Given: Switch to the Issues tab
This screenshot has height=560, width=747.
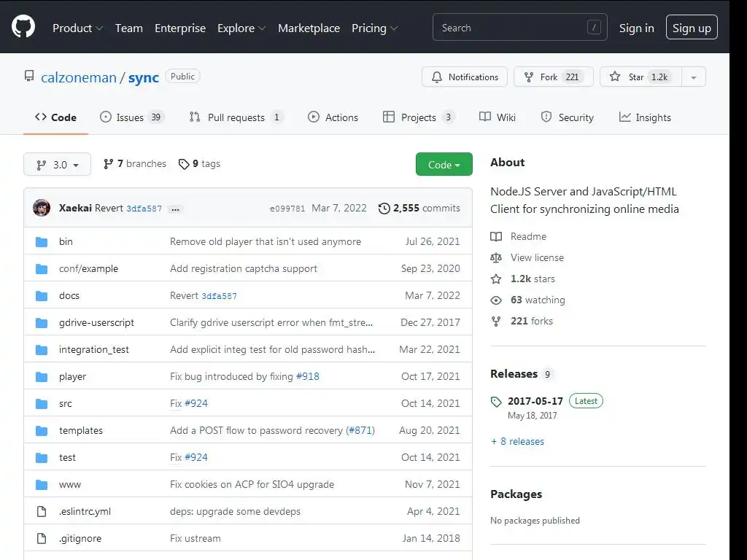Looking at the screenshot, I should (131, 117).
